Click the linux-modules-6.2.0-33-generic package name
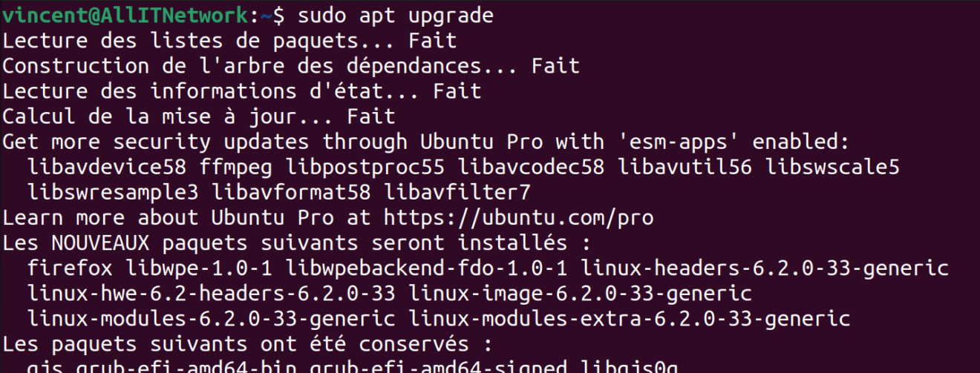980x373 pixels. [x=211, y=319]
